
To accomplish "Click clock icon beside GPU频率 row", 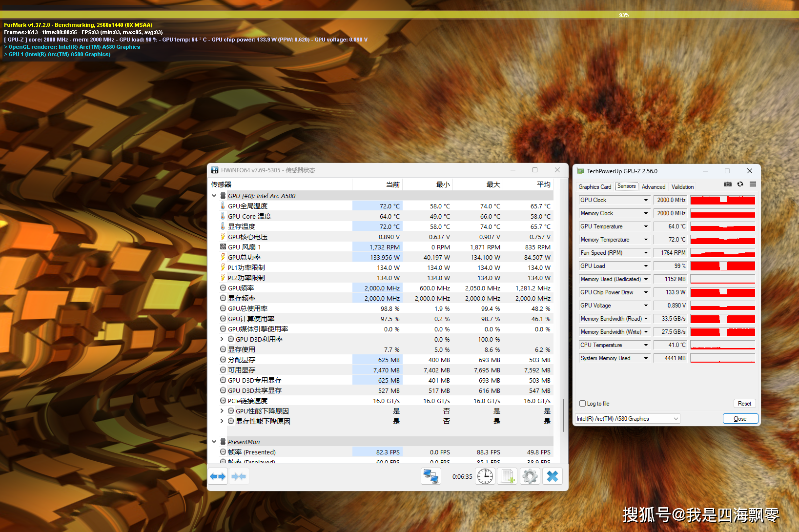I will (x=223, y=288).
